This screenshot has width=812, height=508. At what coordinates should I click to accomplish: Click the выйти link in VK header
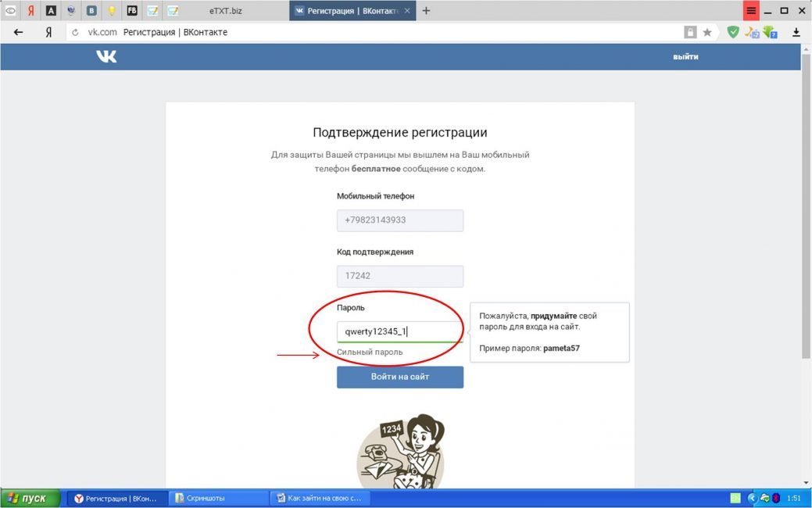click(685, 57)
